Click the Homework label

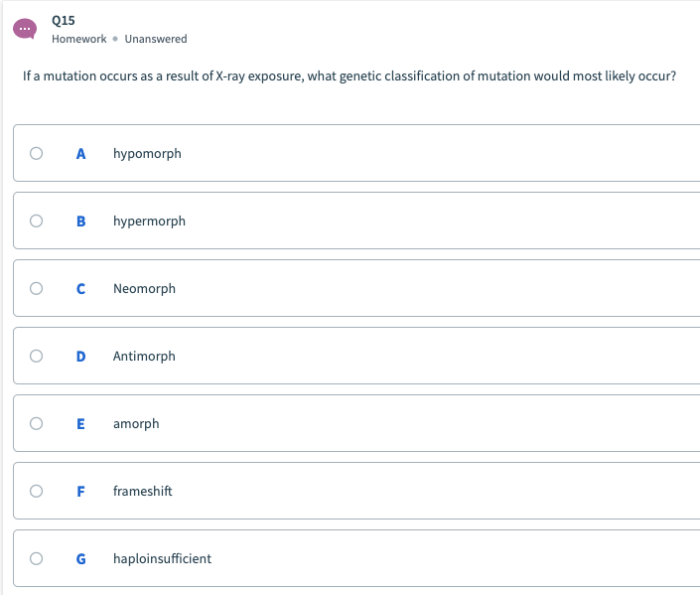[78, 39]
